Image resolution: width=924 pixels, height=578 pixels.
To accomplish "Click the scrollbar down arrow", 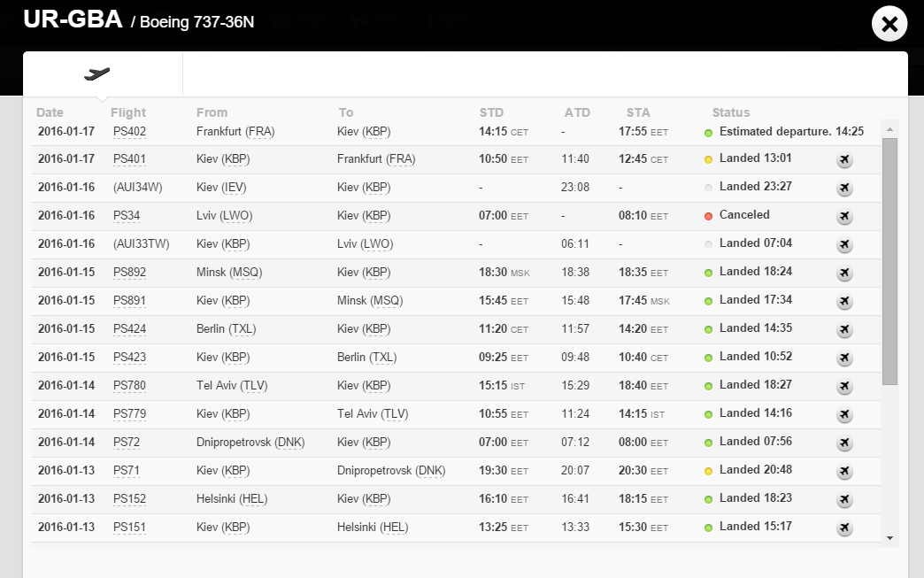I will pyautogui.click(x=889, y=537).
